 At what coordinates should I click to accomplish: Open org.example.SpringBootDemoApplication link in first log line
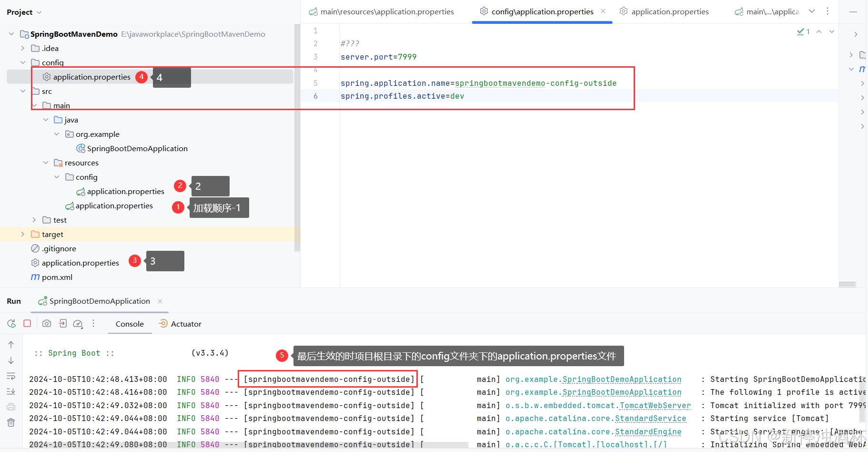(593, 379)
